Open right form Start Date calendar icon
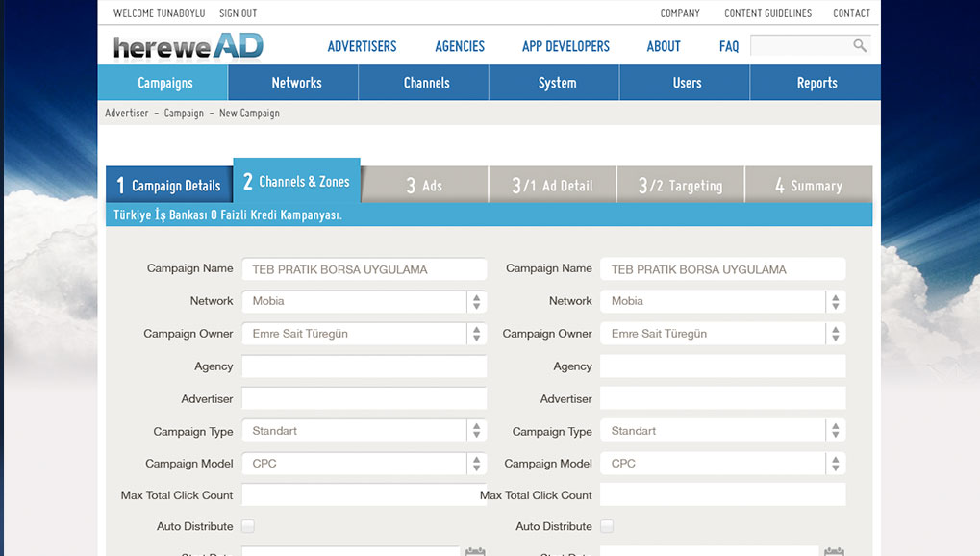This screenshot has width=980, height=556. click(x=834, y=551)
